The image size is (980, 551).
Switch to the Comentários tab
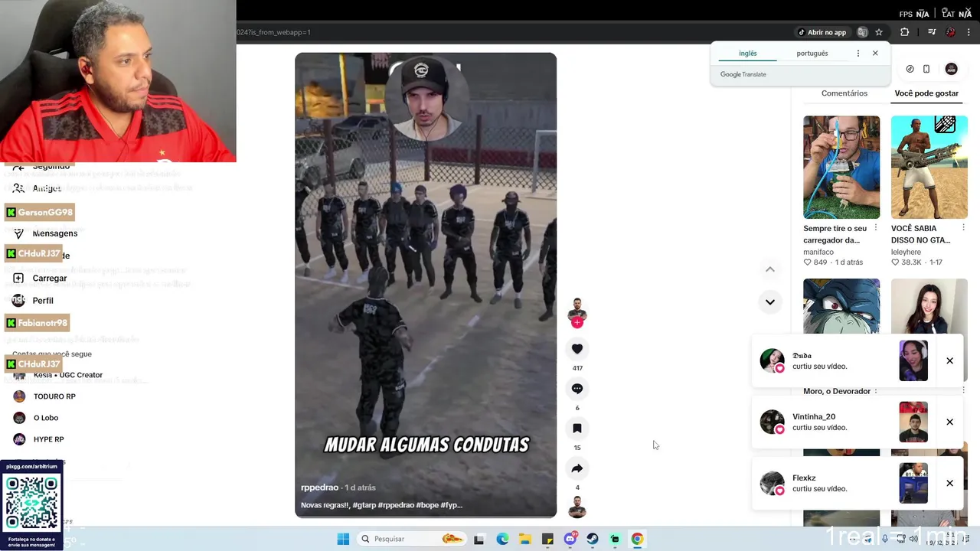pyautogui.click(x=844, y=93)
